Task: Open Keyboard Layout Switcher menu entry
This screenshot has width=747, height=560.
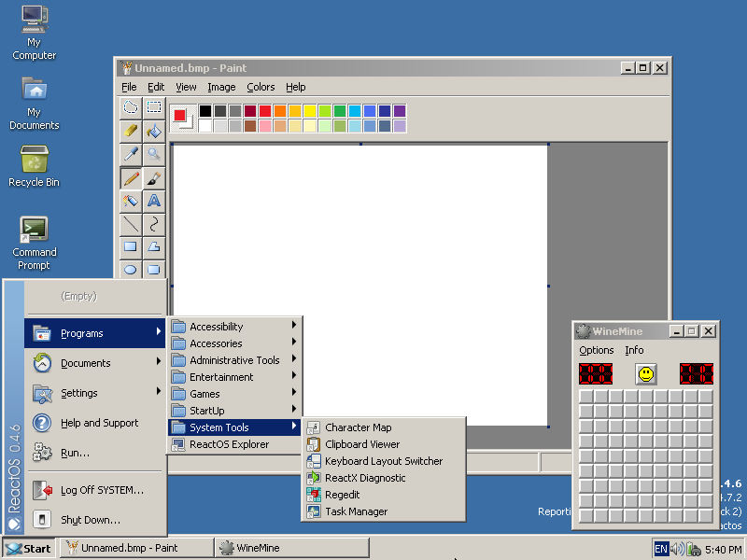Action: 384,461
